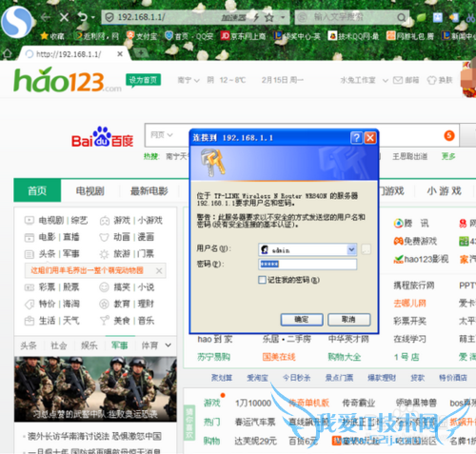476x454 pixels.
Task: Expand the account name dropdown in header
Action: pyautogui.click(x=386, y=80)
